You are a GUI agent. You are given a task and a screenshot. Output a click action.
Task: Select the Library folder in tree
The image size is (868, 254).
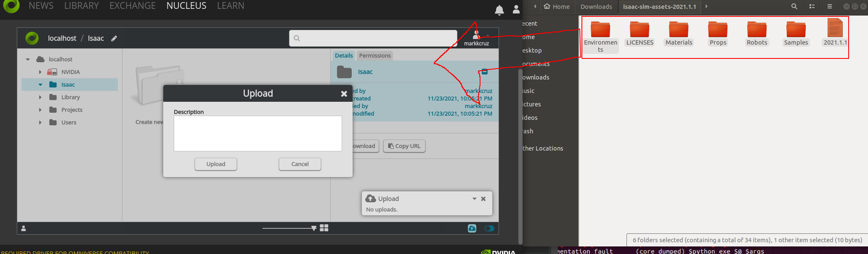click(x=70, y=97)
